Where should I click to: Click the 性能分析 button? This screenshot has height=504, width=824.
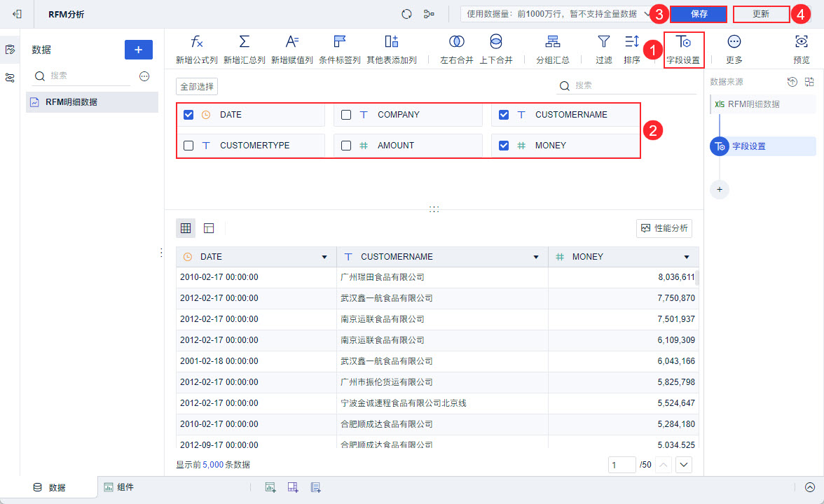[664, 228]
